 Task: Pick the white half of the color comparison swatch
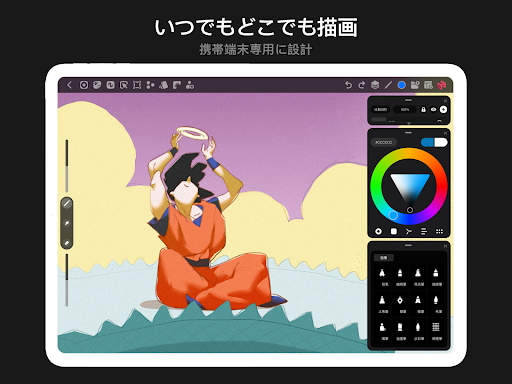(441, 142)
